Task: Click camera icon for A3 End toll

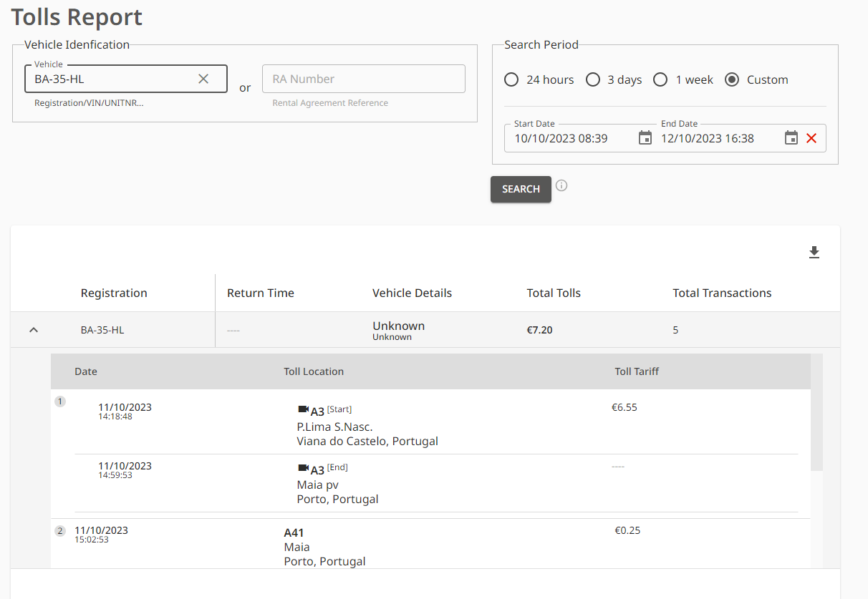Action: point(303,468)
